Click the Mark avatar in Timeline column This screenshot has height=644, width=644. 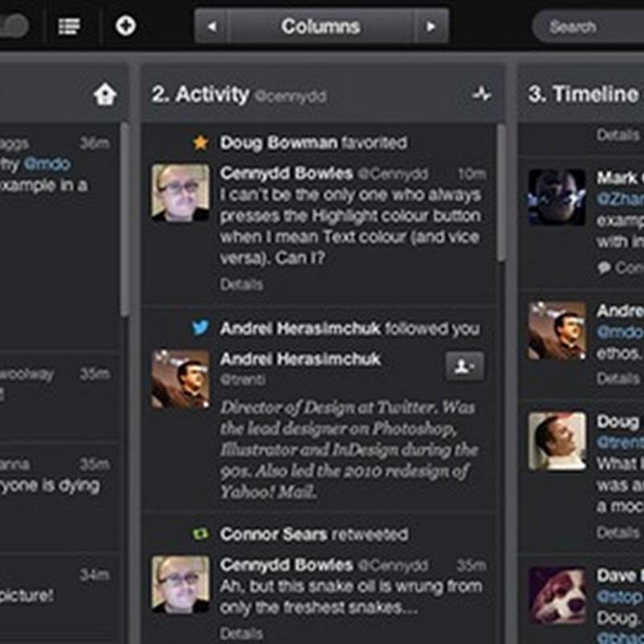[x=557, y=197]
